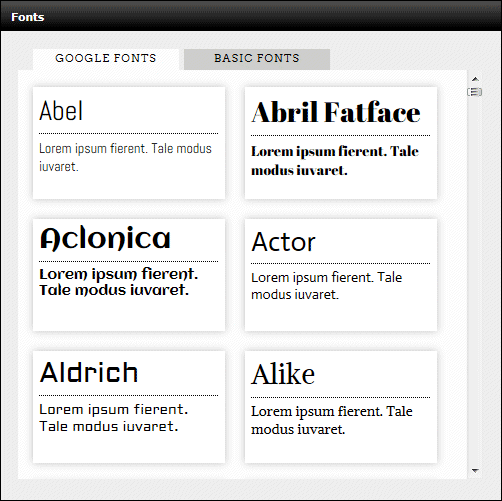Choose the Actor font title

[x=283, y=242]
